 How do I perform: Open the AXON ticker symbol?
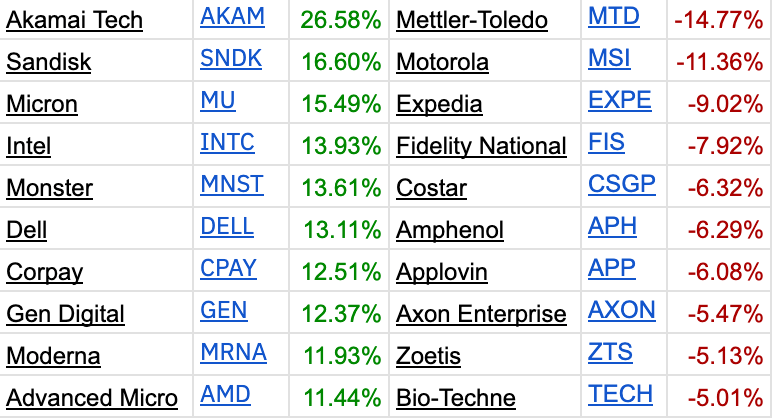click(x=621, y=310)
